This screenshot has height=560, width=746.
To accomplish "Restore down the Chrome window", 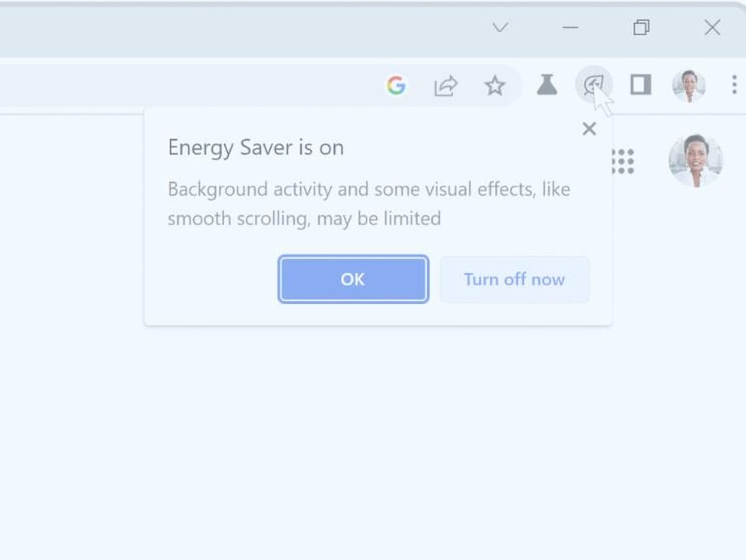I will (x=641, y=28).
